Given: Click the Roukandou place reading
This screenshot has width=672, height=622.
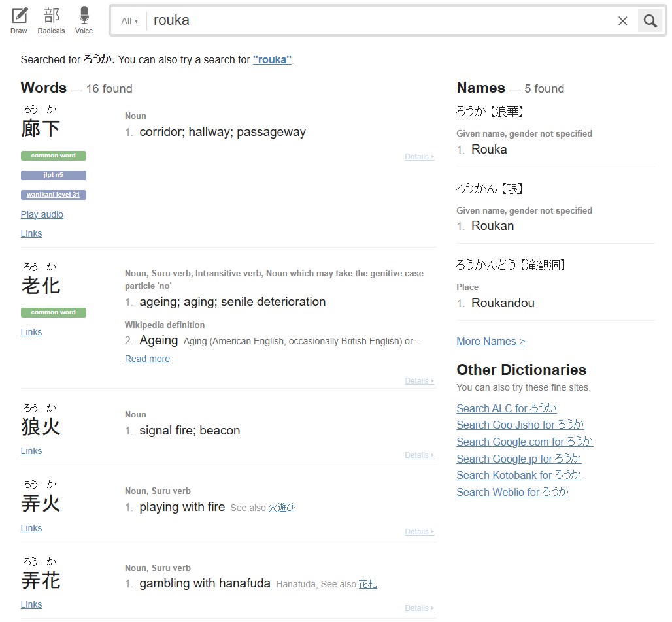Looking at the screenshot, I should (503, 303).
